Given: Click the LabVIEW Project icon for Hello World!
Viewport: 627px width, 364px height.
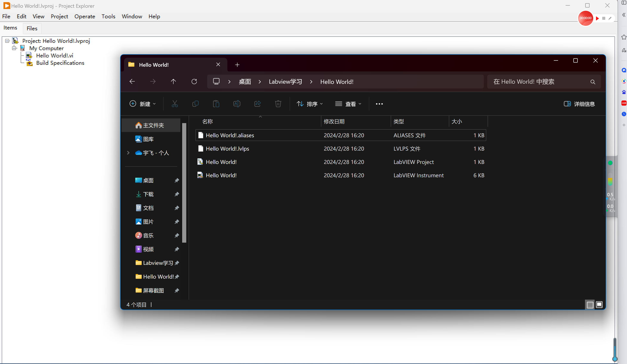Looking at the screenshot, I should [x=201, y=162].
